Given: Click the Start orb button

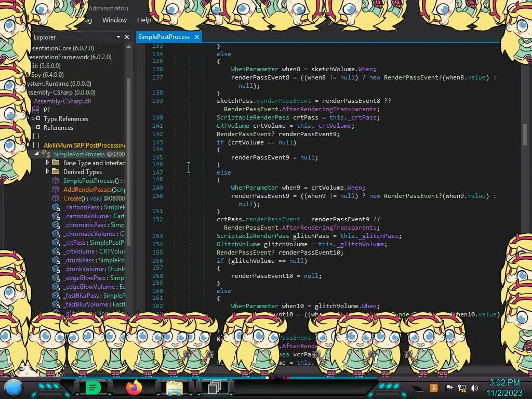Looking at the screenshot, I should 13,388.
